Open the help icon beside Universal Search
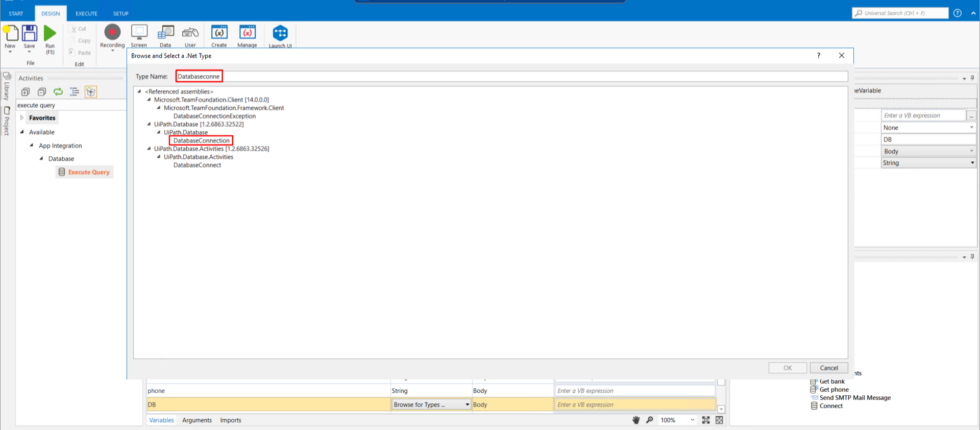This screenshot has height=430, width=980. coord(958,13)
